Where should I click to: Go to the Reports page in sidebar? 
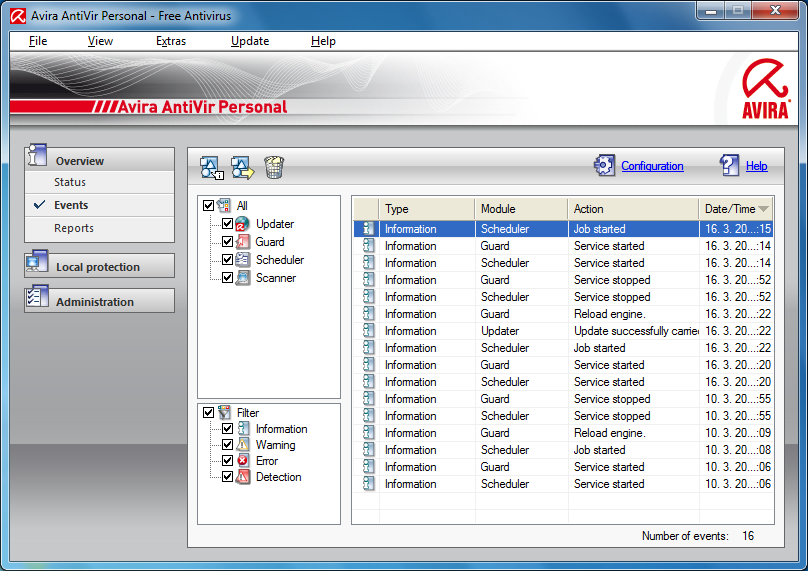[x=74, y=228]
